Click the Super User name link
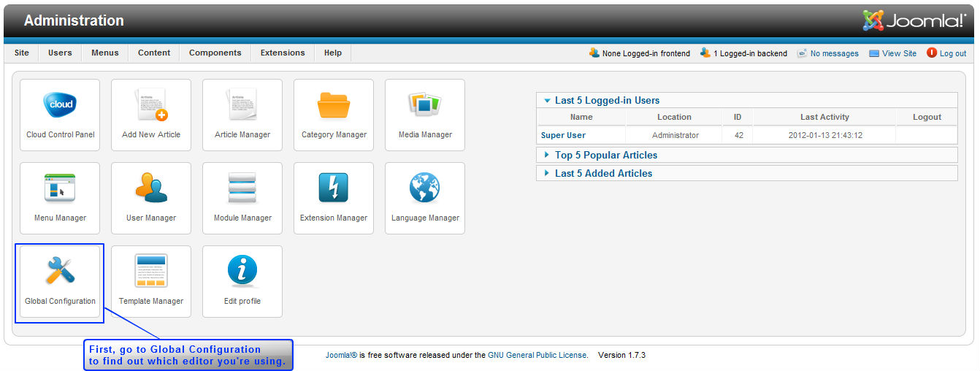 (x=563, y=135)
